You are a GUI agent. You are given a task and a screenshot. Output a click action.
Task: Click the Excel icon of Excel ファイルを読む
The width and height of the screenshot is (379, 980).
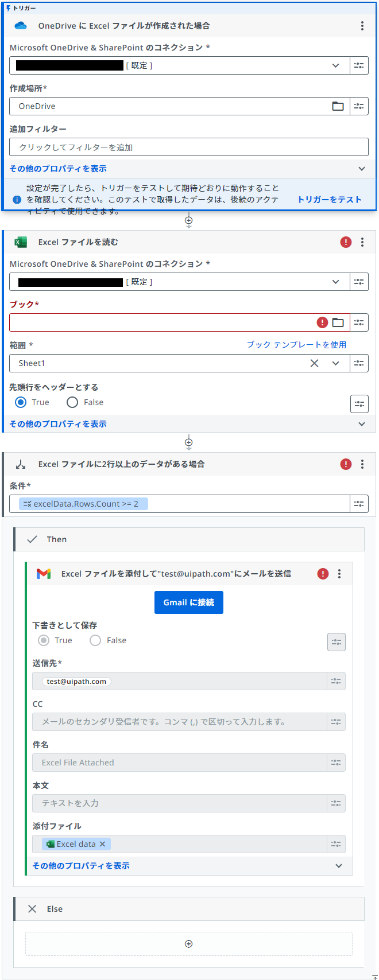[21, 242]
